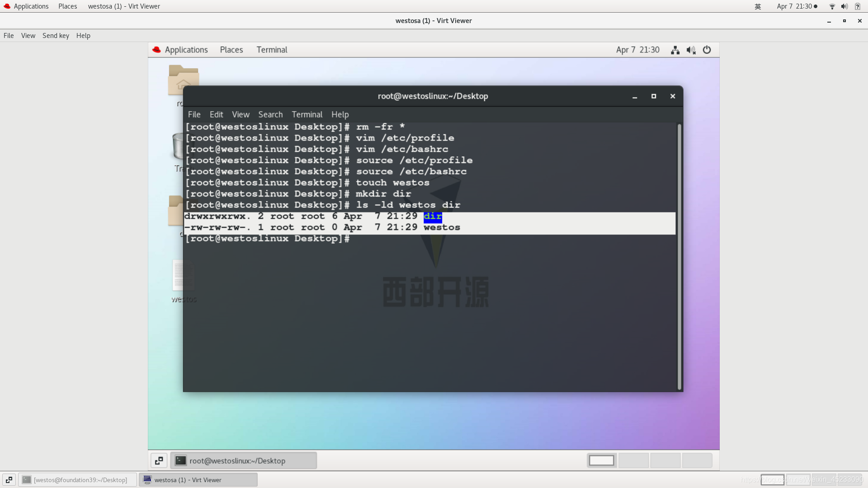
Task: Click the guest taskbar root@westoslinux:~/Desktop entry
Action: point(244,460)
